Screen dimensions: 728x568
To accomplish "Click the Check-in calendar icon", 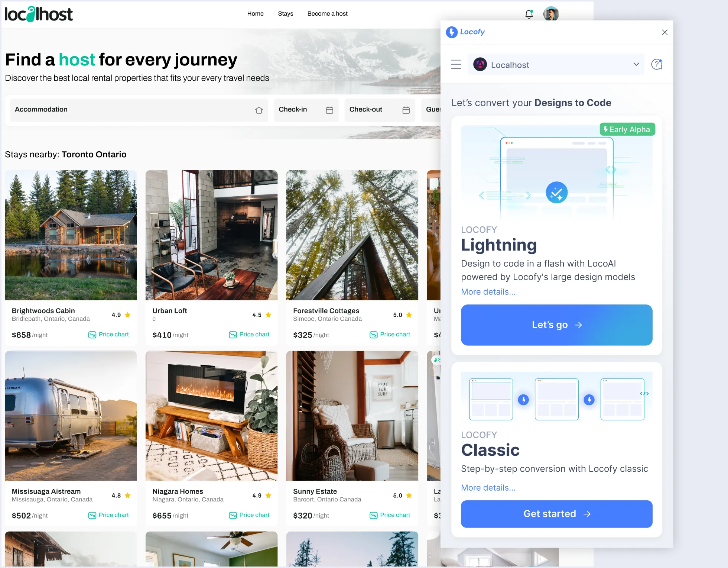I will (329, 110).
